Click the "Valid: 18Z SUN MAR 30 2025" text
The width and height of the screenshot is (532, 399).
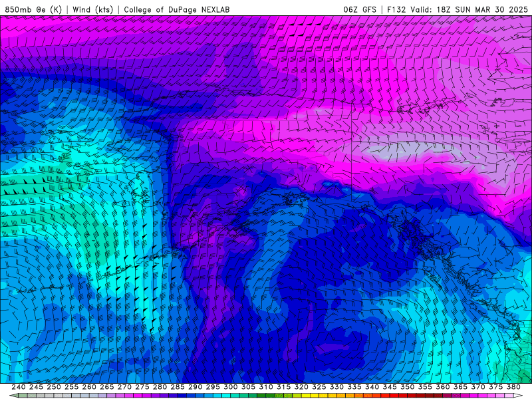(469, 9)
